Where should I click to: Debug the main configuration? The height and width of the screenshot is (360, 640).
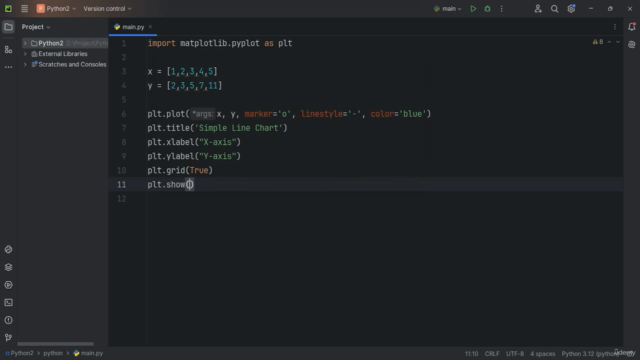(x=487, y=9)
